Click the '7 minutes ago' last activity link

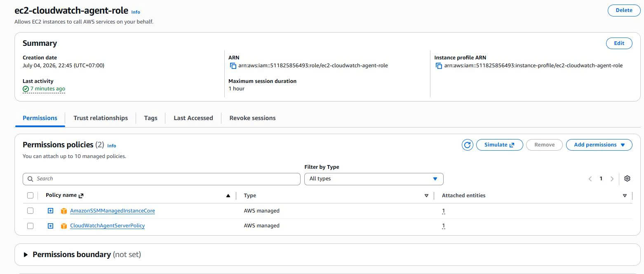tap(48, 89)
